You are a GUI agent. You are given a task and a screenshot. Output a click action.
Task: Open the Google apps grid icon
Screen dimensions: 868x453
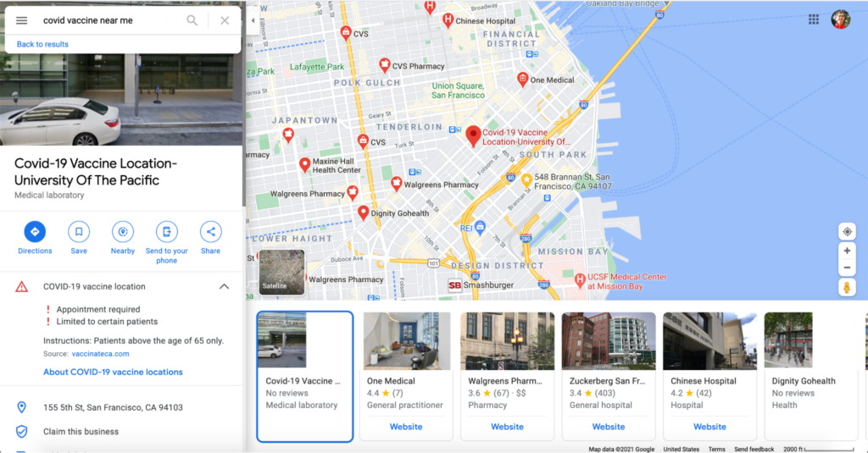point(814,19)
